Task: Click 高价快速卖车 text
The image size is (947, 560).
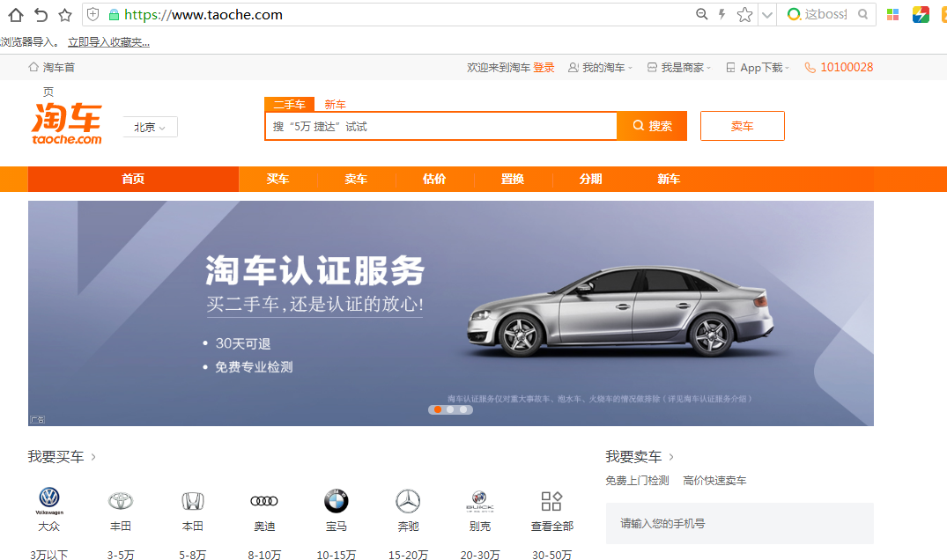Action: [714, 481]
